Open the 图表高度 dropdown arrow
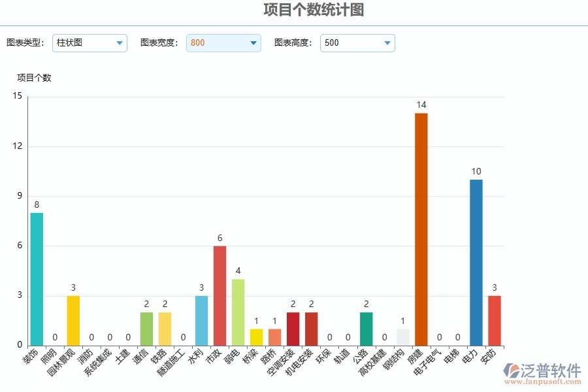The height and width of the screenshot is (392, 588). (x=388, y=43)
